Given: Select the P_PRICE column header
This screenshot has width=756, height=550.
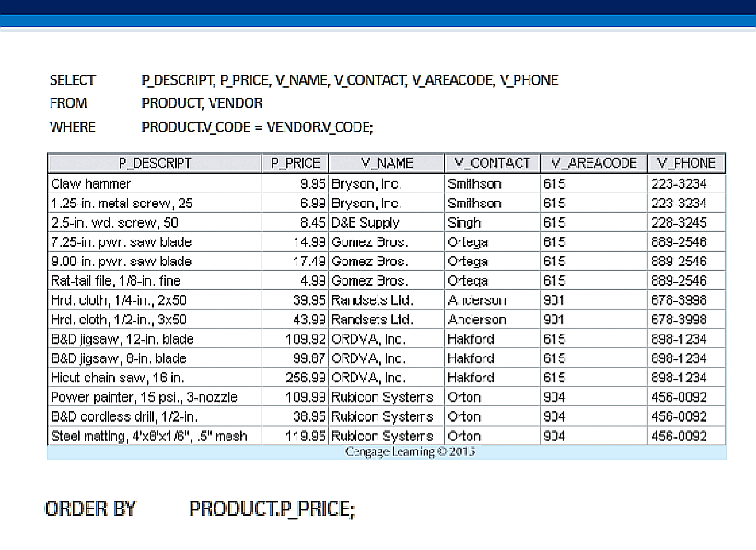Looking at the screenshot, I should pyautogui.click(x=295, y=163).
